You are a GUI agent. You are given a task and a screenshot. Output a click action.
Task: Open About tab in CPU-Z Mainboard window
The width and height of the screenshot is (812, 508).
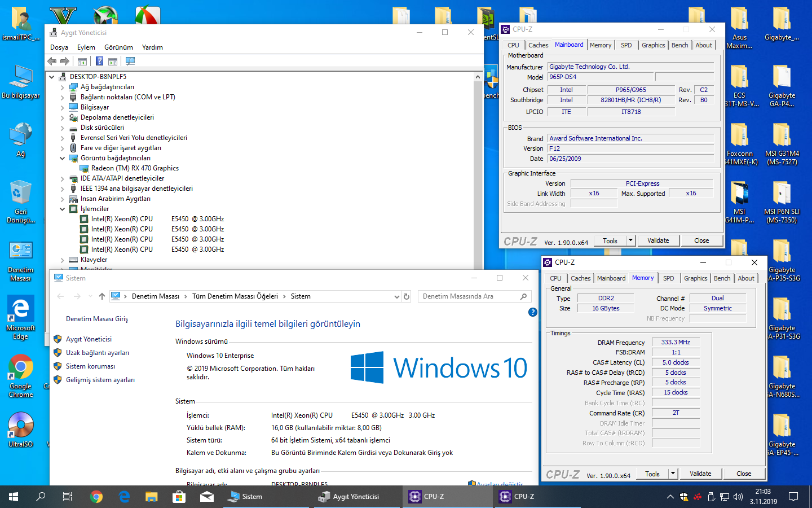(x=704, y=45)
